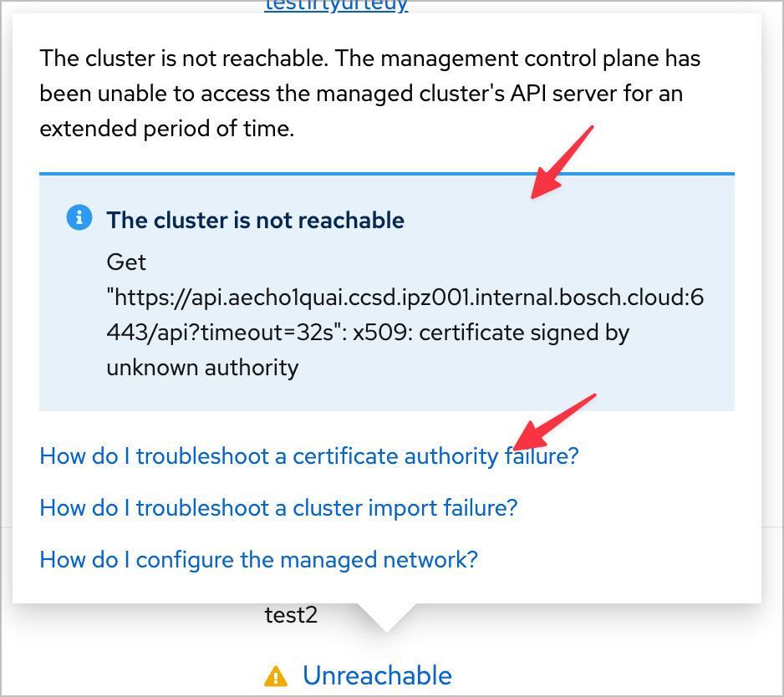Select the bold "The cluster is not reachable" heading

pos(255,220)
